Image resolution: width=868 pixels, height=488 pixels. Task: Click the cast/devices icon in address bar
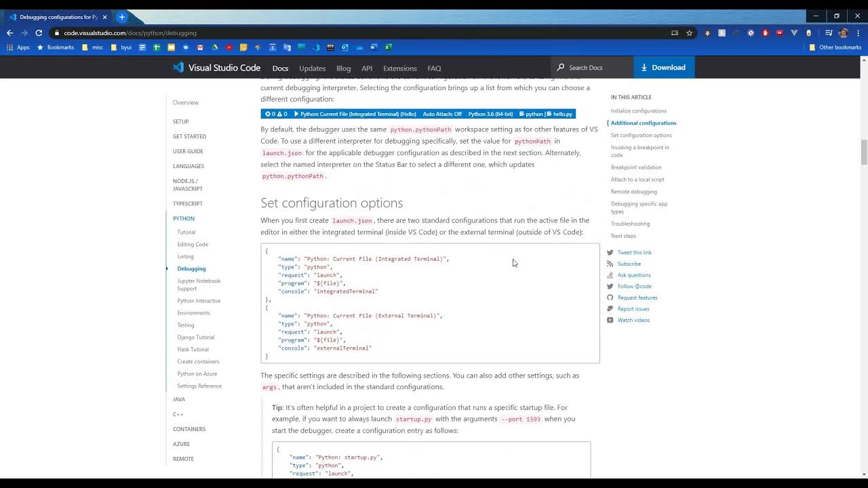[675, 33]
